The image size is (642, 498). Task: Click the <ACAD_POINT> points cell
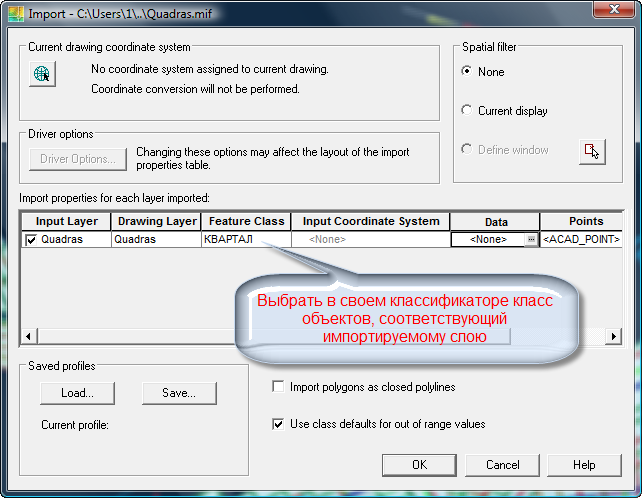coord(581,239)
